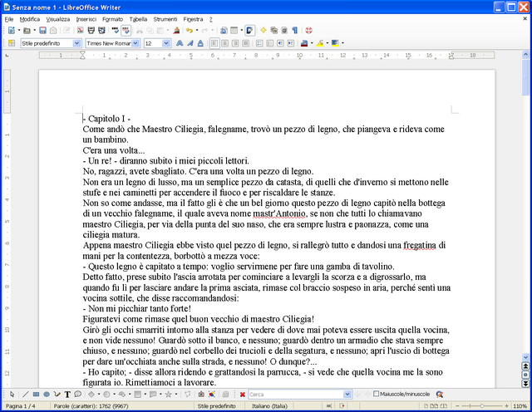Image resolution: width=532 pixels, height=412 pixels.
Task: Expand the Undo history arrow
Action: (197, 31)
